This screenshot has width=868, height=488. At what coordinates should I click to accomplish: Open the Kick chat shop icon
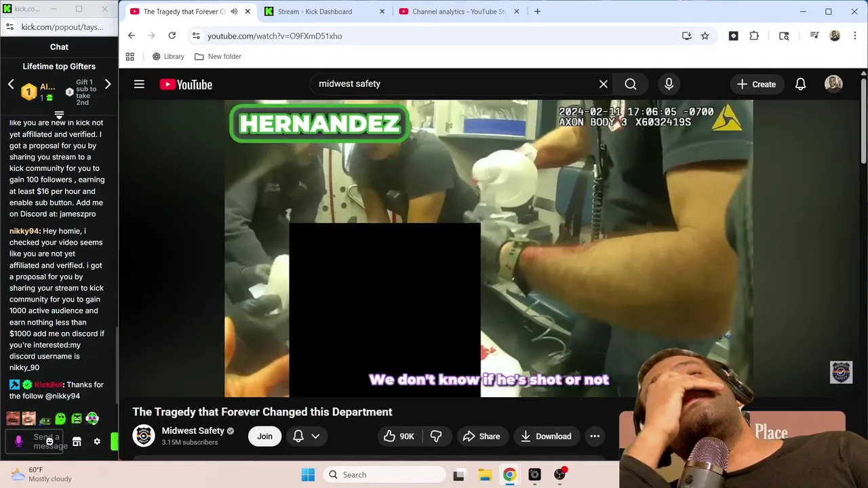click(77, 441)
